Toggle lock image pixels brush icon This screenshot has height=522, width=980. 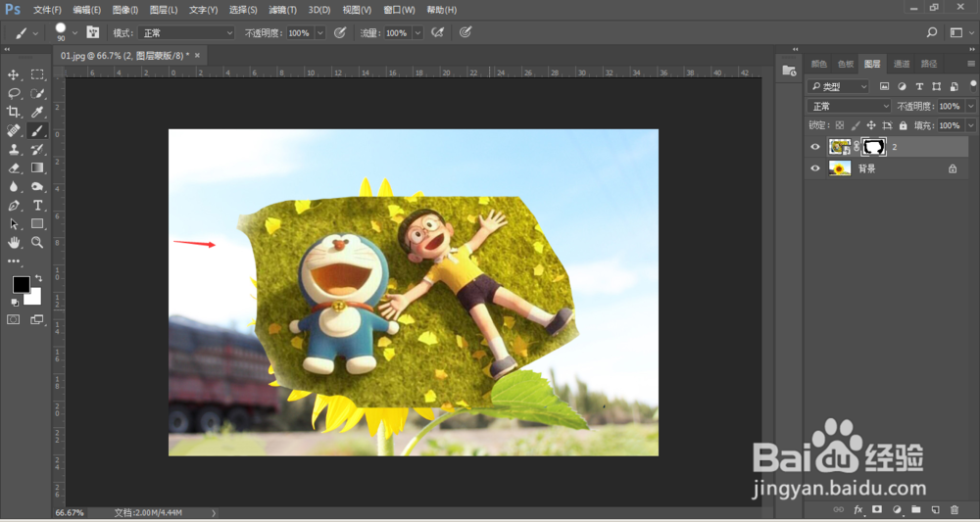click(856, 125)
